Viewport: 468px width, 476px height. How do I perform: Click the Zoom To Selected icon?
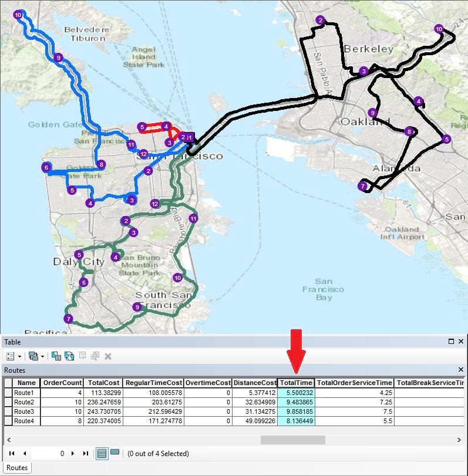click(95, 356)
